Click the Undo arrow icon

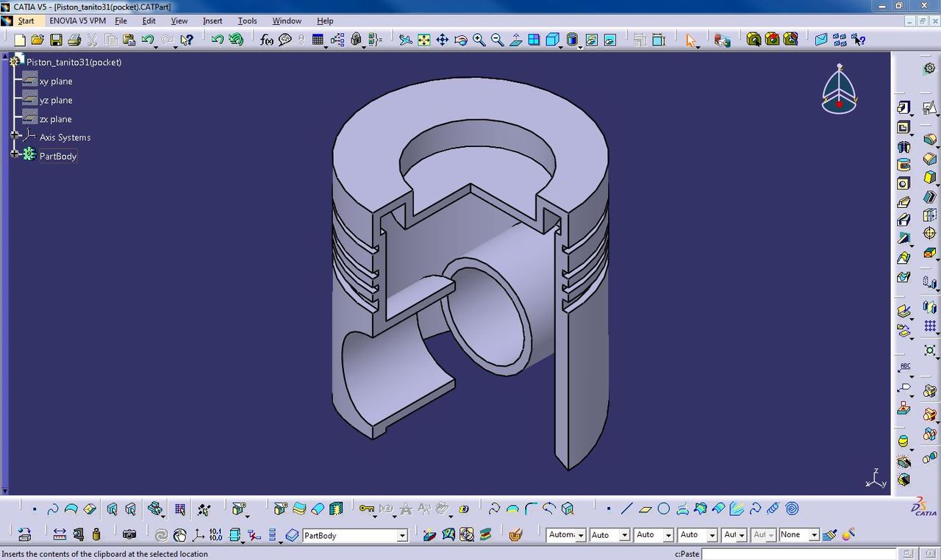pos(148,40)
